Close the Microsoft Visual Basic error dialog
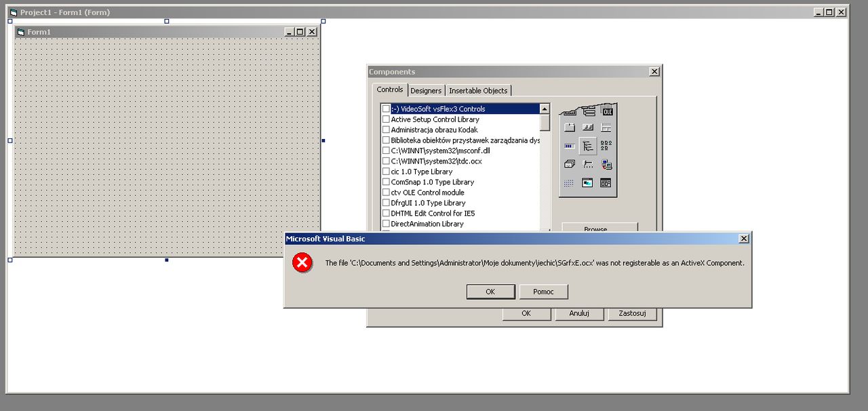 [744, 239]
